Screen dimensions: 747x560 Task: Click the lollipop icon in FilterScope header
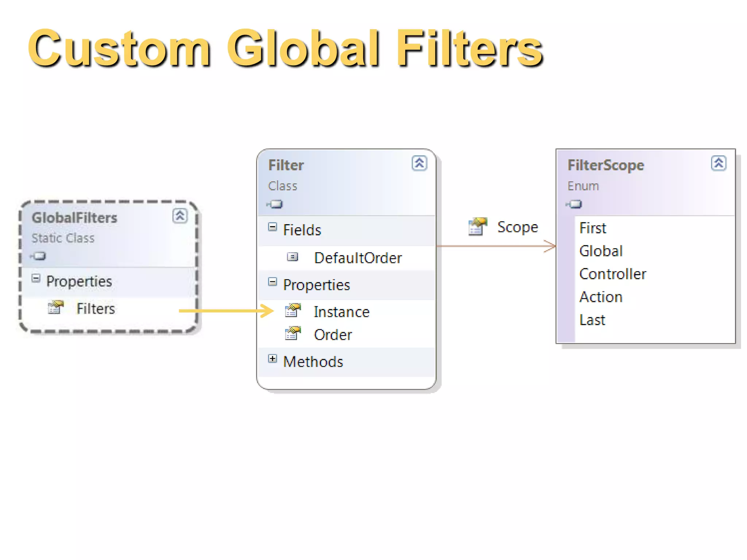pos(574,204)
